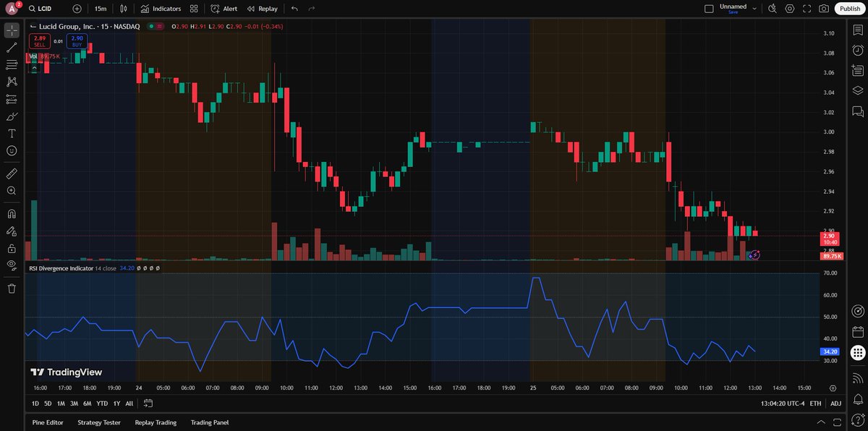
Task: Open the calendar icon in right sidebar
Action: (x=858, y=333)
